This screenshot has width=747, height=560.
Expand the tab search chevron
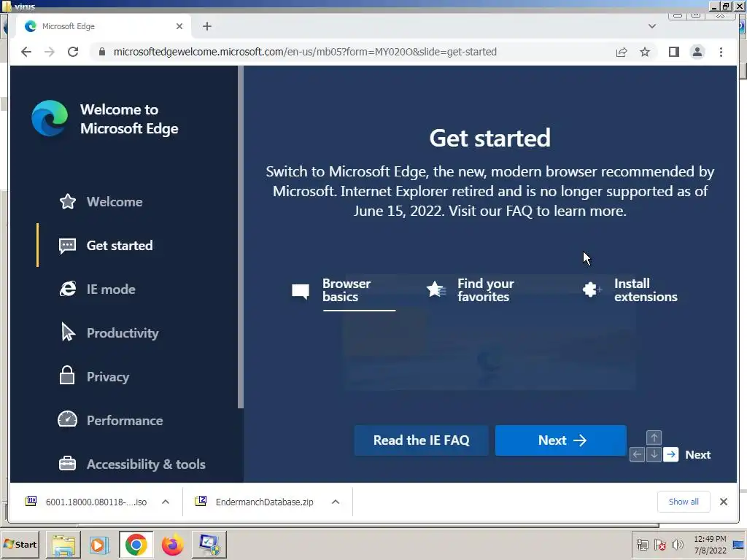click(x=651, y=26)
